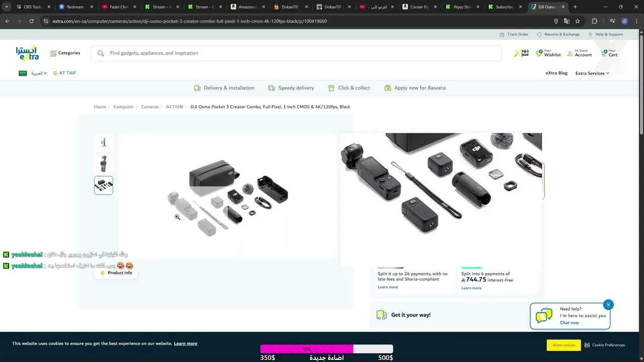644x362 pixels.
Task: Click the site info icon in address bar
Action: coord(46,21)
